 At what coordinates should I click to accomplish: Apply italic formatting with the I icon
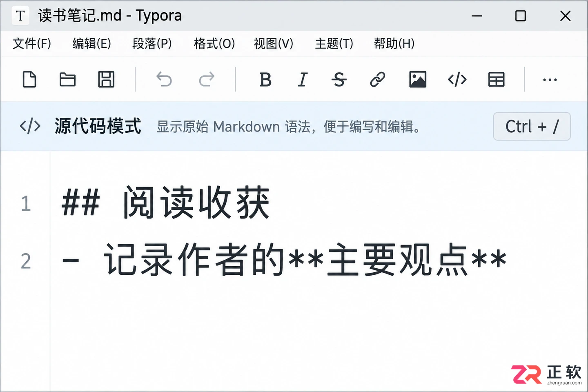click(303, 79)
